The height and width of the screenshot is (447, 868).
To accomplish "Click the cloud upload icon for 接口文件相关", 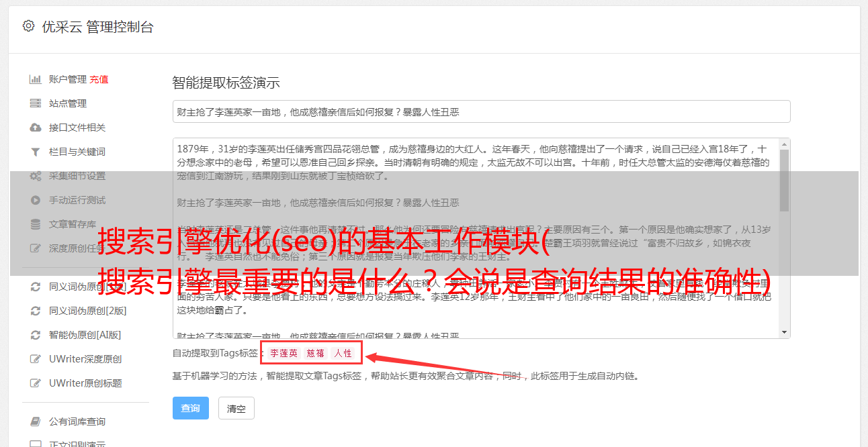I will pos(35,128).
